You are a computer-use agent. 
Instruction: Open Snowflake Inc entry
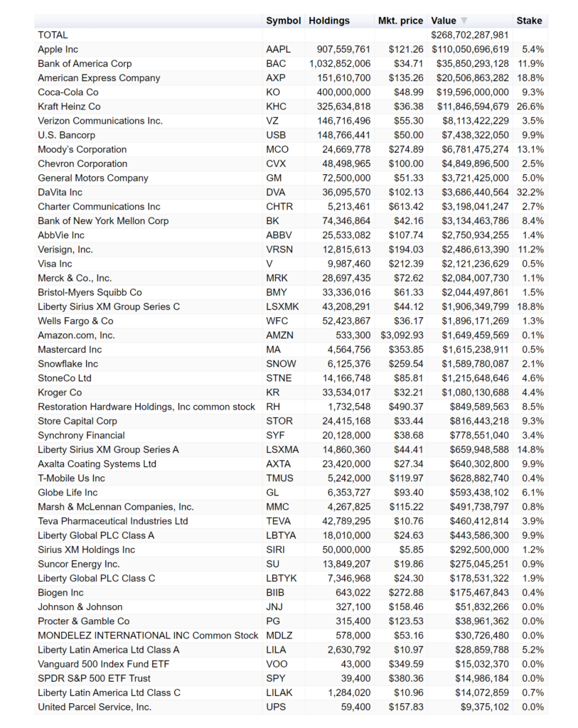point(68,364)
